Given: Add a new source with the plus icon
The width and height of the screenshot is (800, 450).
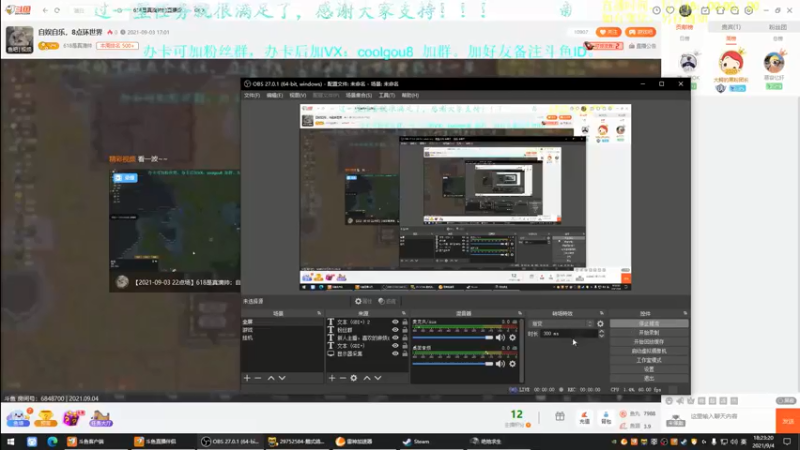Looking at the screenshot, I should [332, 378].
